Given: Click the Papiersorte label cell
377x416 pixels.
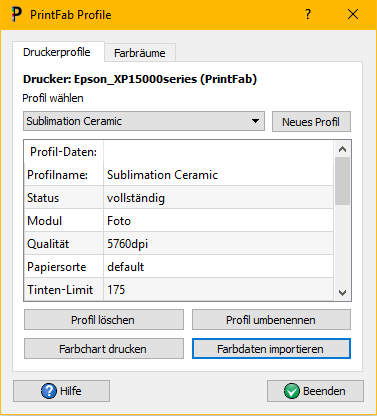Looking at the screenshot, I should click(x=64, y=267).
